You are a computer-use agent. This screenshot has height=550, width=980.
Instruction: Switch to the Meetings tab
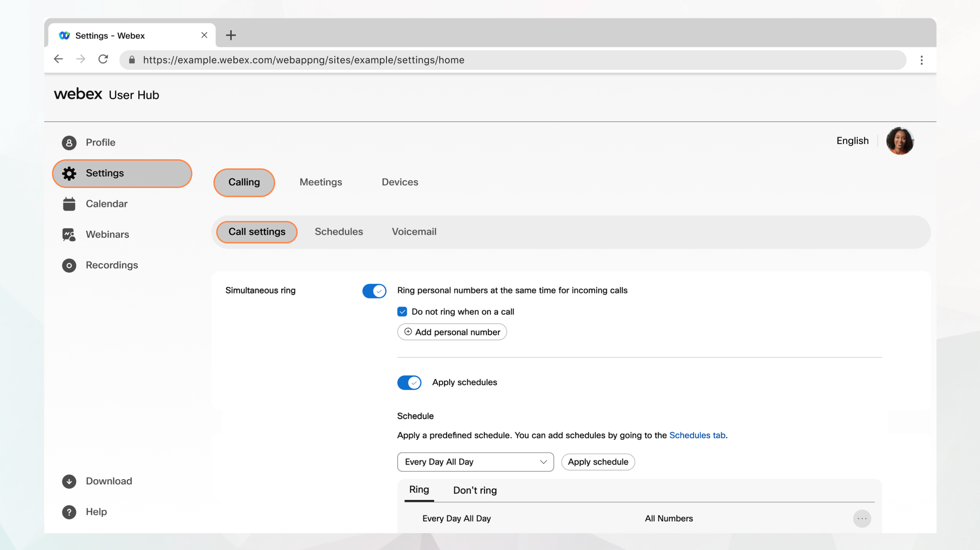320,182
